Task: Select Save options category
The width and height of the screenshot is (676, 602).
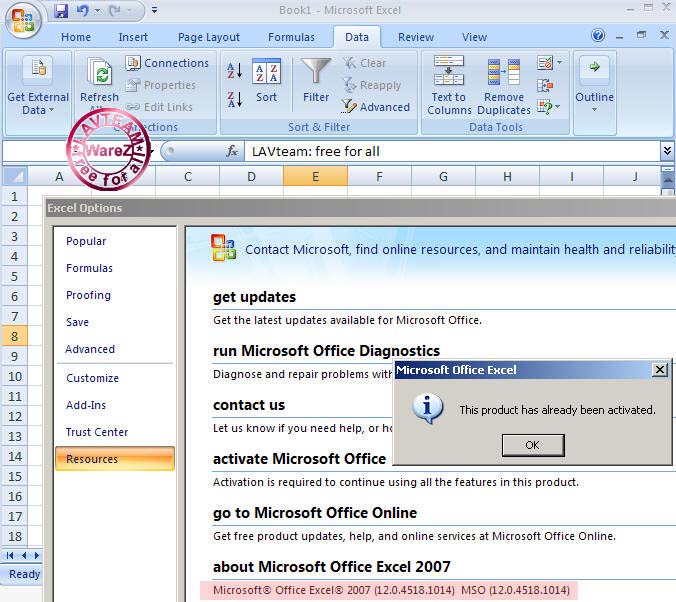Action: [77, 322]
